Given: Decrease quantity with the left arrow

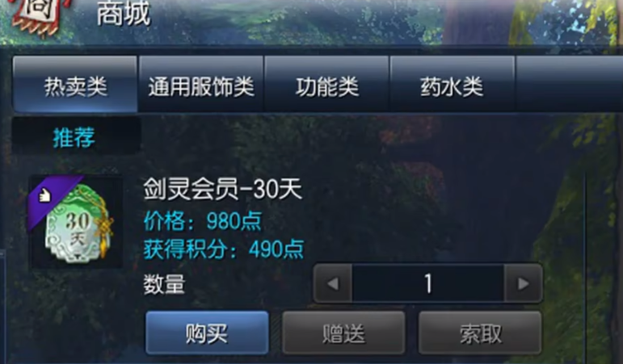Looking at the screenshot, I should [333, 284].
